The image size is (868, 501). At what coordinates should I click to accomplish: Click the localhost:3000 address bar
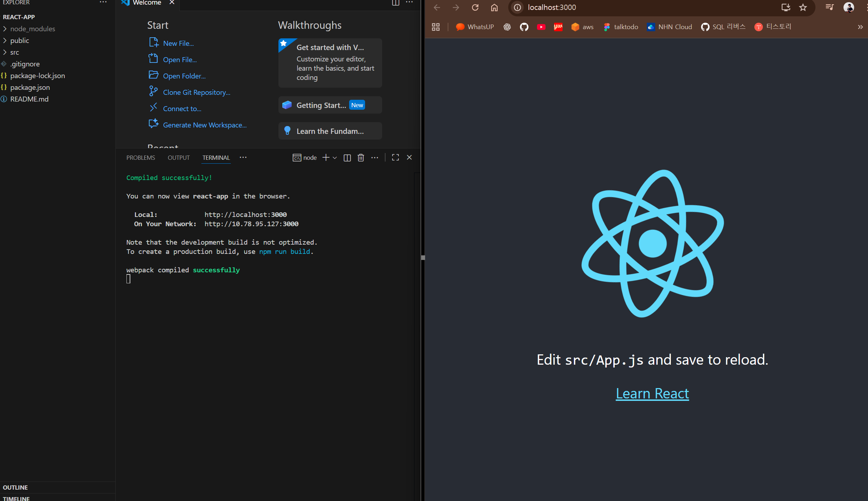pos(552,7)
